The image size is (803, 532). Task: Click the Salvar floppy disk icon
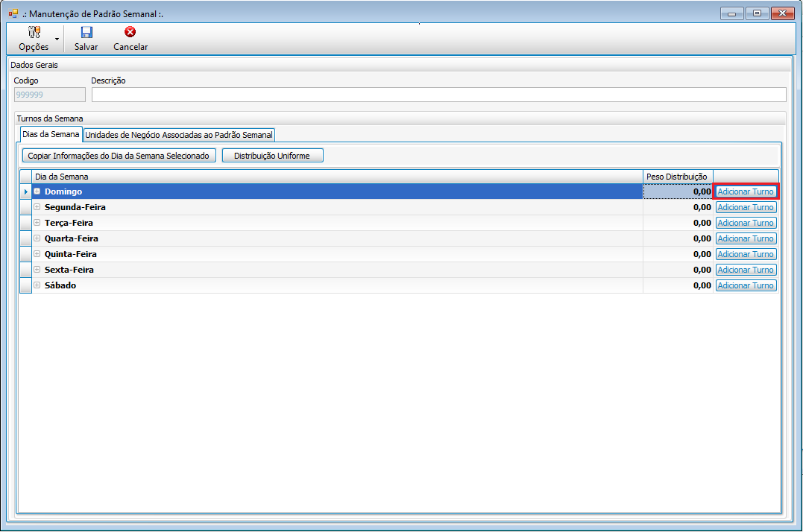[86, 32]
